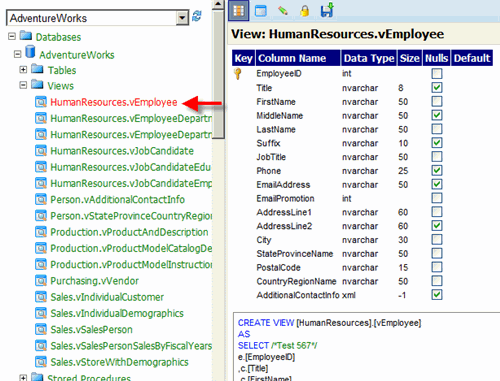Click the icon beside Sales.vSalesPersonSalesByFiscalYears
This screenshot has height=381, width=500.
tap(41, 346)
